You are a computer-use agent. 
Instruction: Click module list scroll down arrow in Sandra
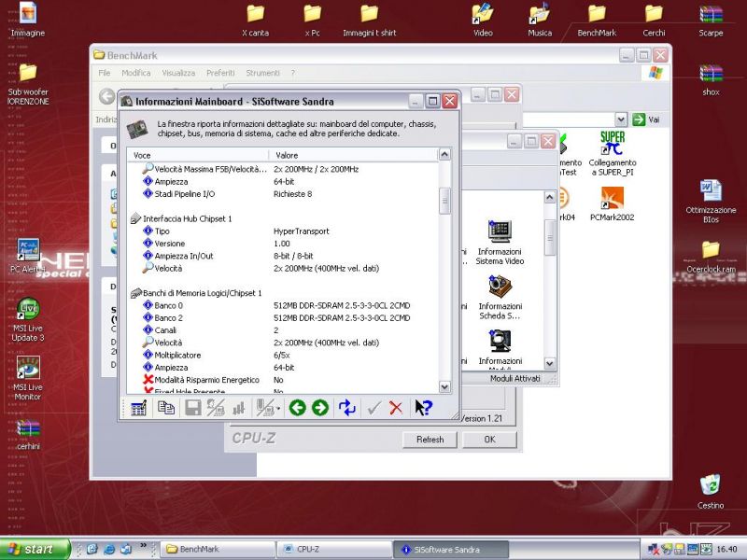[x=549, y=364]
